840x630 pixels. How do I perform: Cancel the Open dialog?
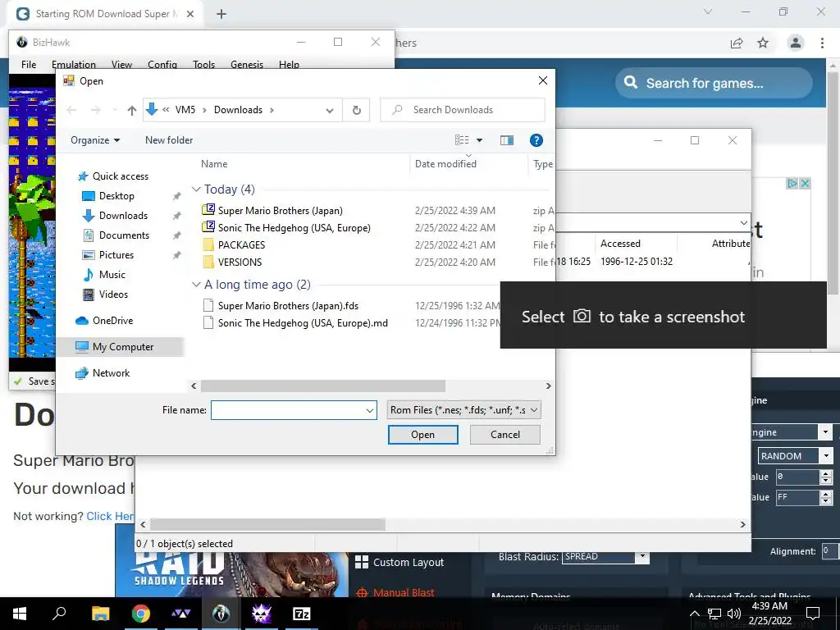[x=504, y=435]
